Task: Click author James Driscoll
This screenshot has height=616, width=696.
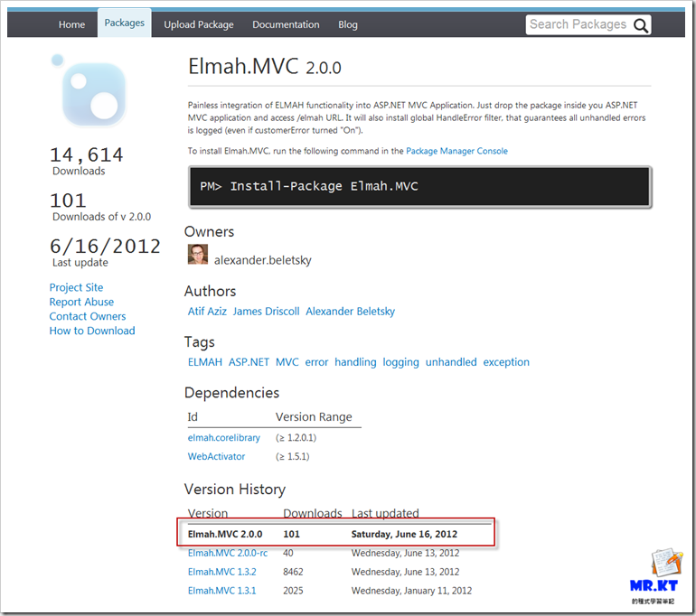Action: [x=266, y=312]
